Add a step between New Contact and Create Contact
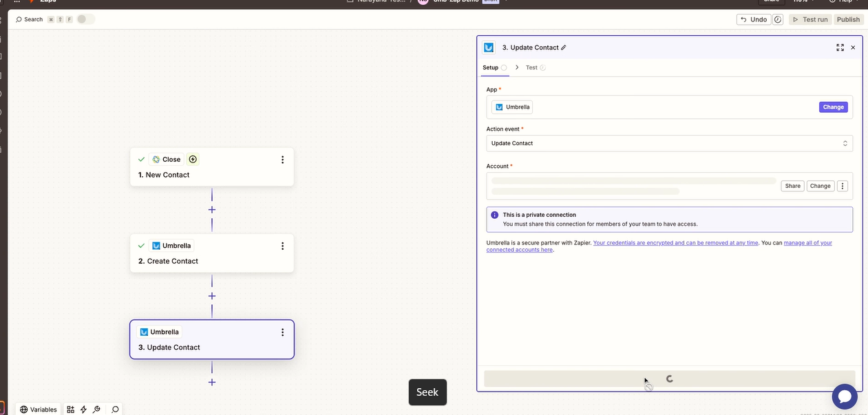 coord(212,209)
